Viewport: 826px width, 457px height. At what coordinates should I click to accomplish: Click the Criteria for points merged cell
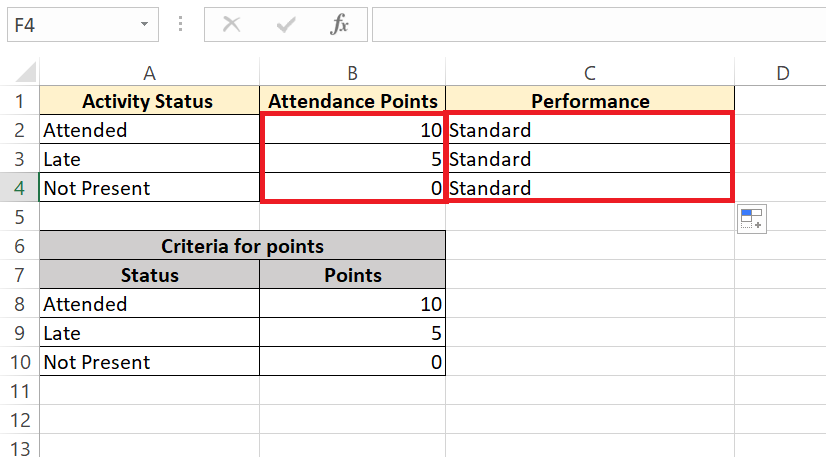click(242, 246)
